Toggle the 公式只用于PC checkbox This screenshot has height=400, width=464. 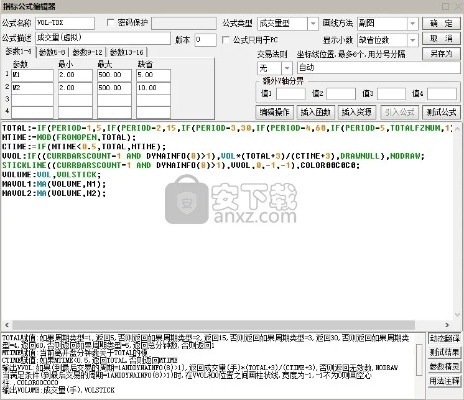(x=226, y=40)
